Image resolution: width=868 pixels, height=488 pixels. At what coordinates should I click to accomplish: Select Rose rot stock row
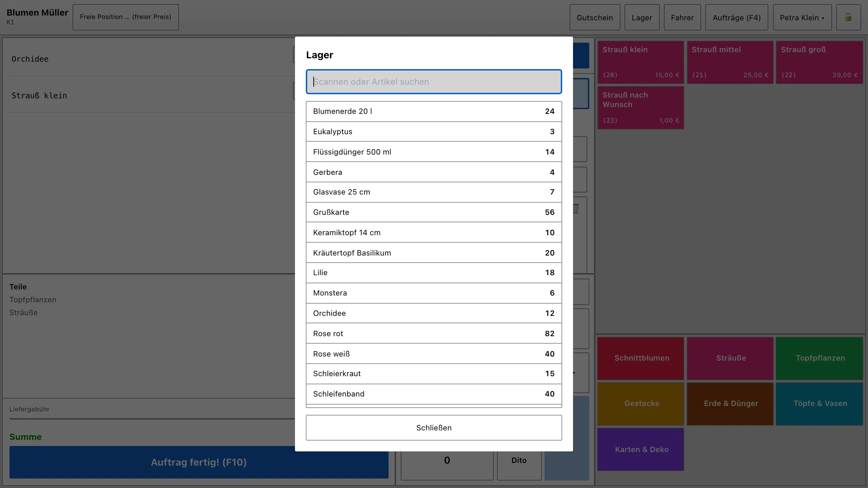[434, 333]
